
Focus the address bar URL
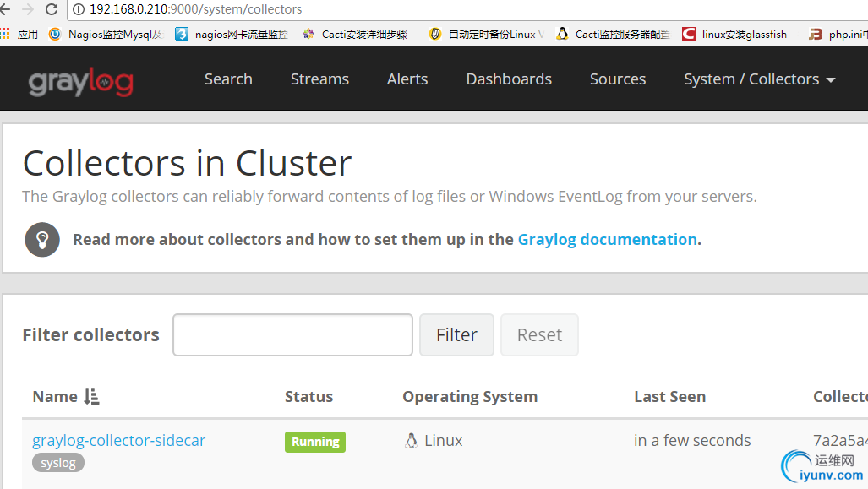pyautogui.click(x=195, y=9)
